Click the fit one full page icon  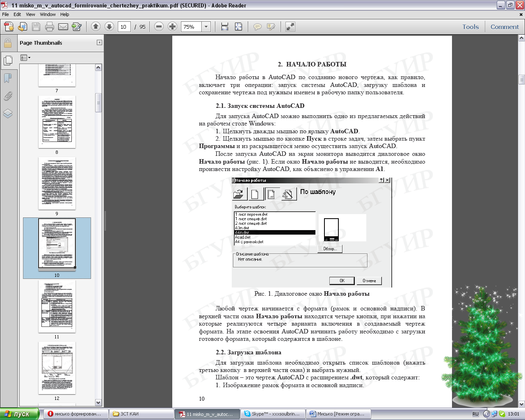238,27
